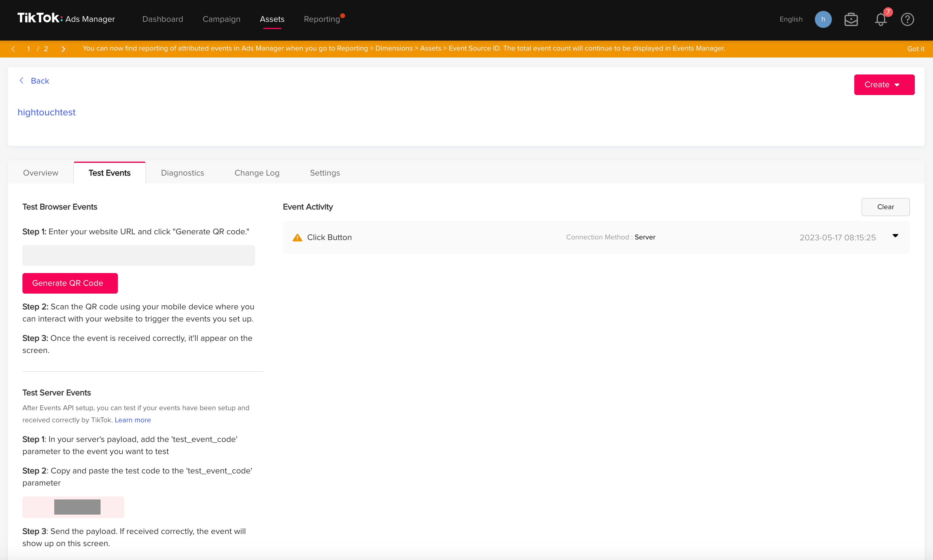
Task: Click the TikTok Ads Manager logo
Action: [66, 18]
